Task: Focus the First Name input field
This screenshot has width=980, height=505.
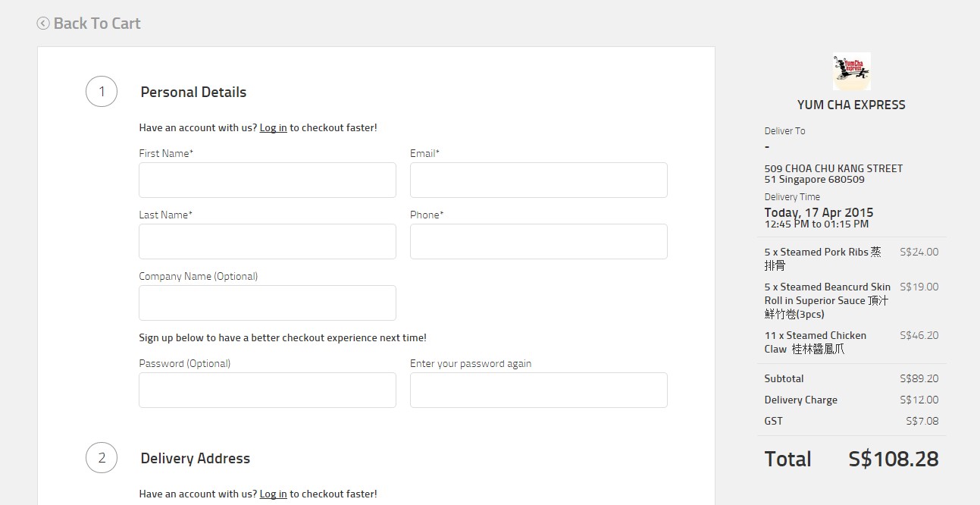Action: pyautogui.click(x=267, y=180)
